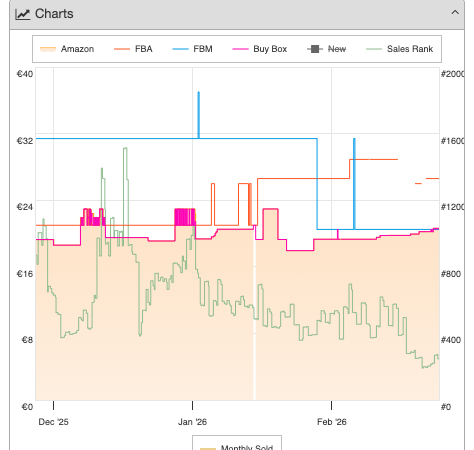The image size is (474, 450).
Task: Toggle the Sales Rank legend series
Action: pyautogui.click(x=399, y=49)
